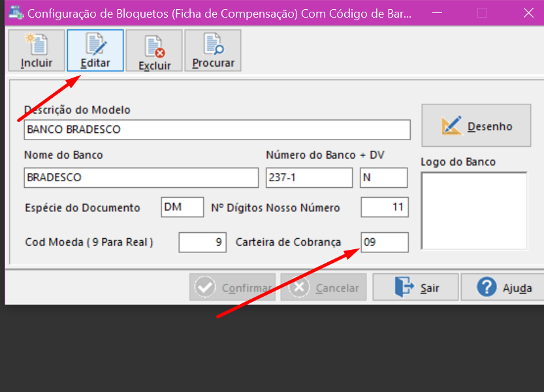
Task: Click the disabled Cancelar button
Action: pos(323,287)
